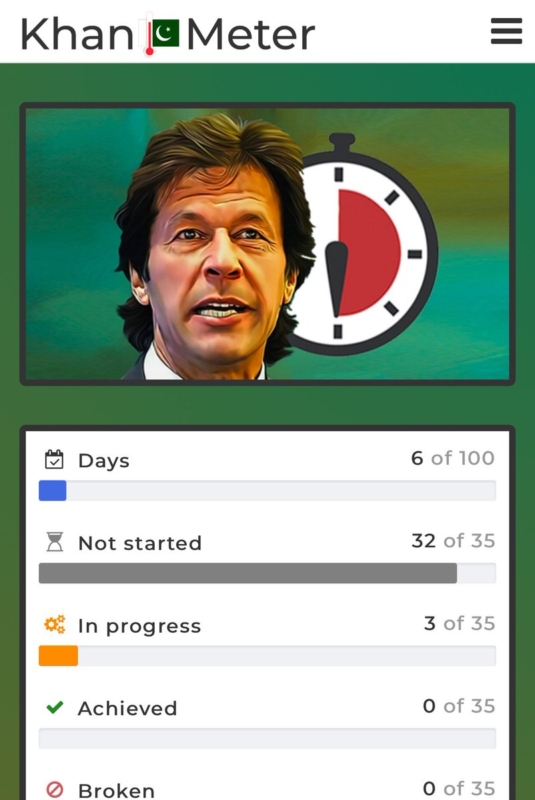The height and width of the screenshot is (800, 535).
Task: Click the orange gears In progress icon
Action: 55,624
